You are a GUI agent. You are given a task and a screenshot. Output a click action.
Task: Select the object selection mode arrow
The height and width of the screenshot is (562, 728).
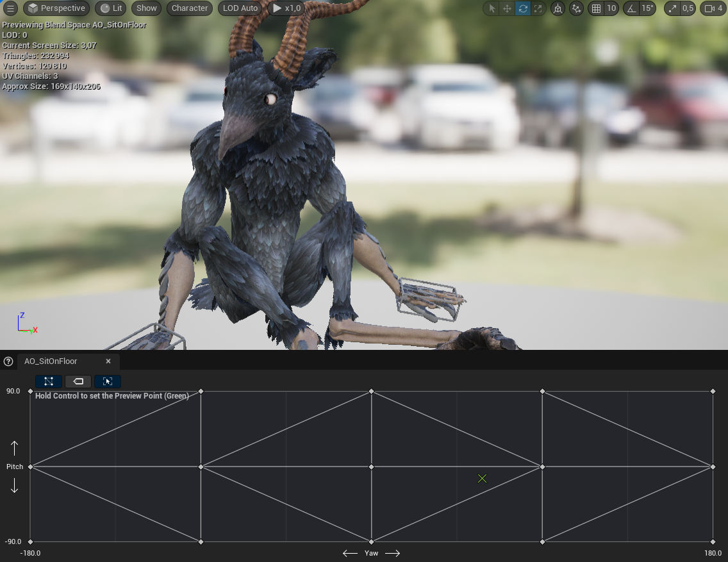point(492,8)
